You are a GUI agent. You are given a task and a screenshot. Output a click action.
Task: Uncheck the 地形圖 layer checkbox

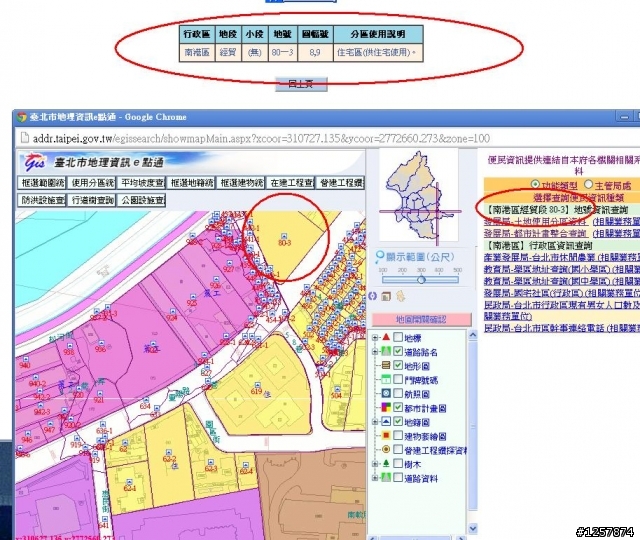pos(398,365)
